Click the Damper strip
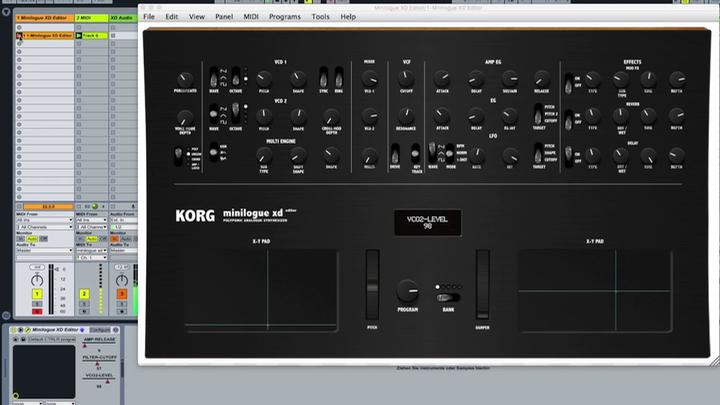Viewport: 720px width, 405px height. pyautogui.click(x=482, y=285)
